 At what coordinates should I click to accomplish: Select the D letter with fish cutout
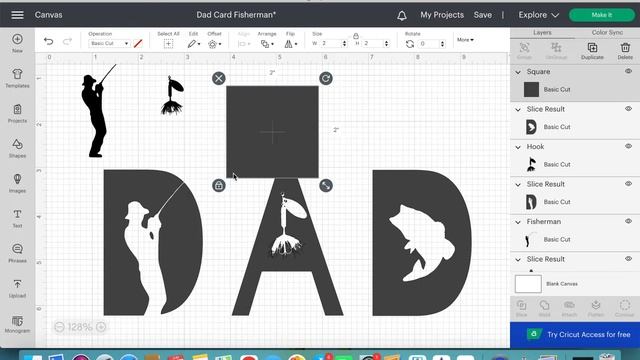click(422, 243)
